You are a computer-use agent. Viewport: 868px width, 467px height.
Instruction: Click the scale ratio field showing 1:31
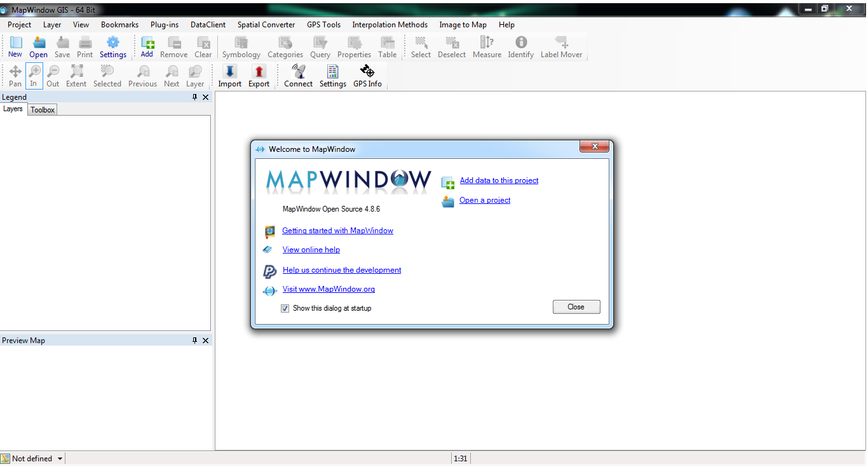[460, 458]
